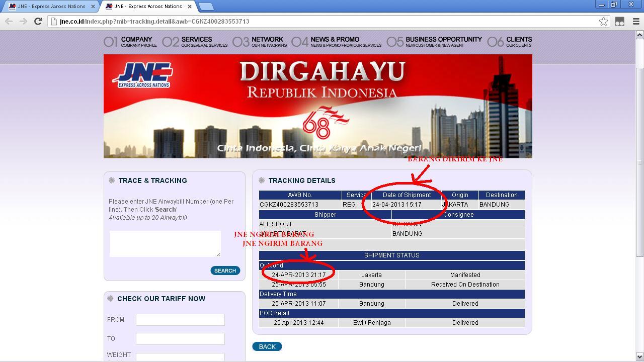
Task: Click the Received On Destination status
Action: (x=465, y=285)
